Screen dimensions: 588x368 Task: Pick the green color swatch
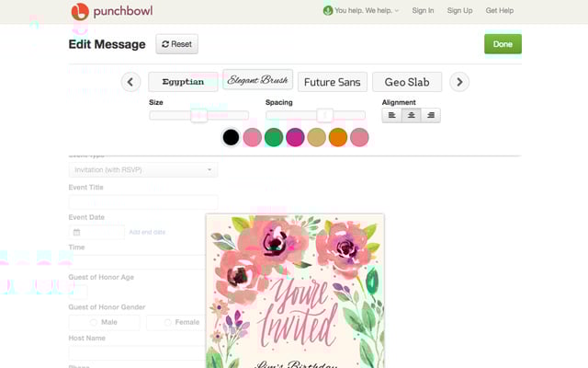click(x=274, y=137)
